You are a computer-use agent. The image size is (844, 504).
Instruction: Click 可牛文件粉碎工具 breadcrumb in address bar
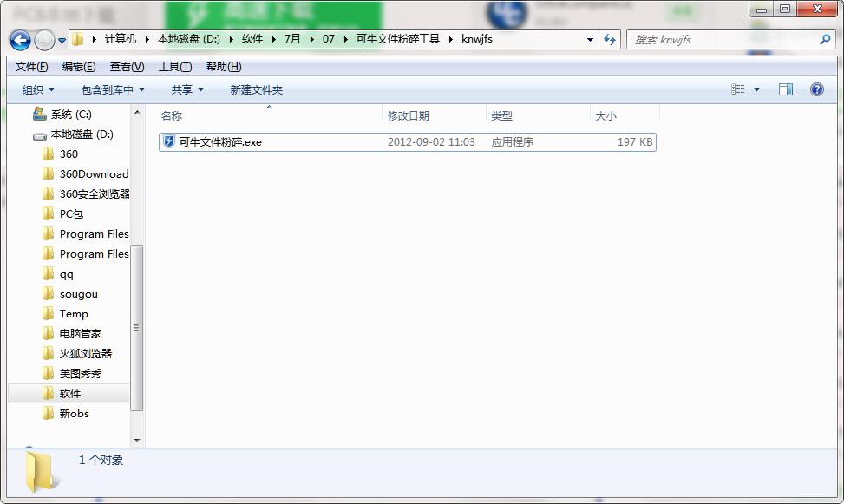coord(398,39)
